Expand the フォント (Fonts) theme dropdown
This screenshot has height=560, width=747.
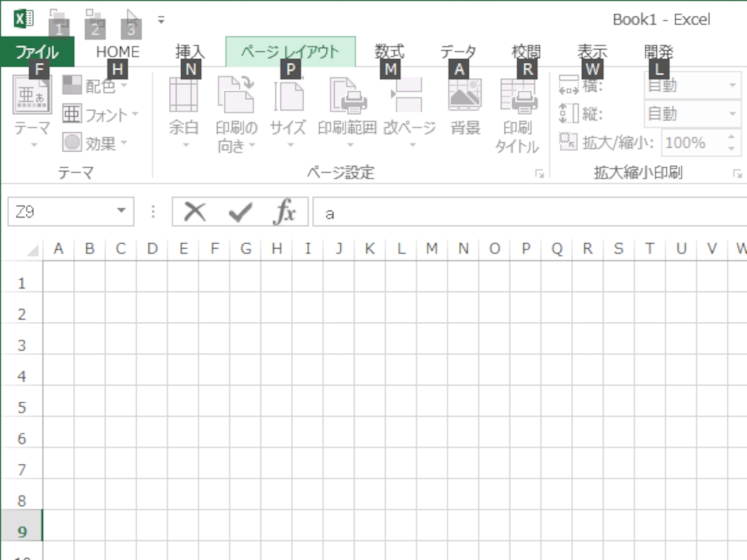[100, 114]
